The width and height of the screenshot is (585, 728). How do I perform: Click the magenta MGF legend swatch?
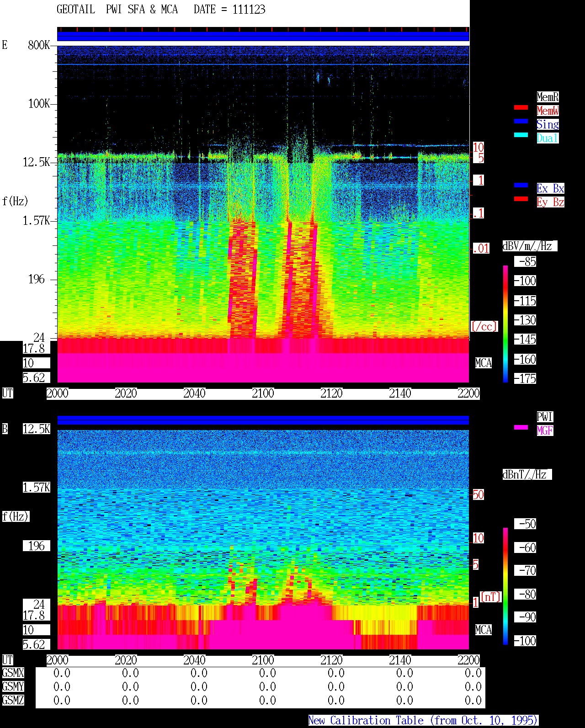coord(521,427)
